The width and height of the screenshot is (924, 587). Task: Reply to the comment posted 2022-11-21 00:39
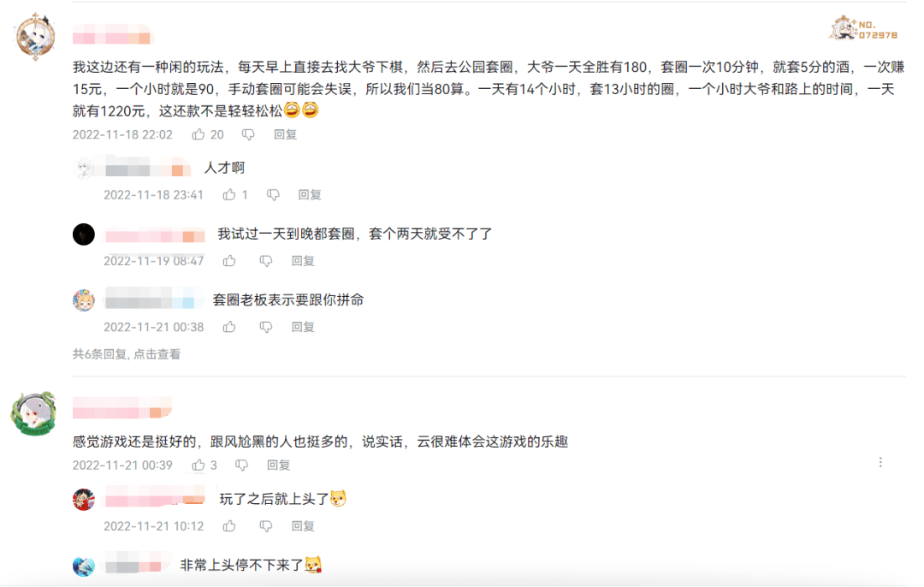(x=279, y=465)
